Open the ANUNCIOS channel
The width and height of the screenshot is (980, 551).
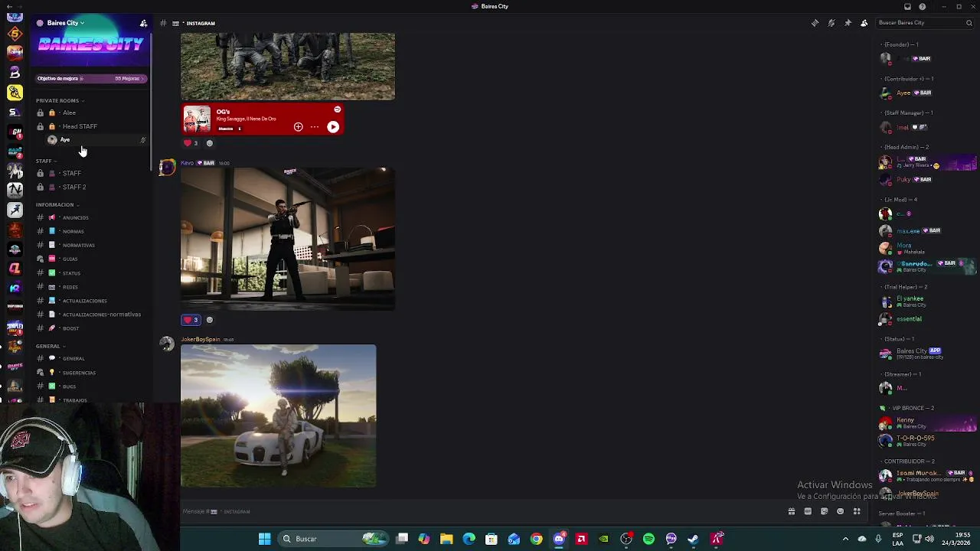pos(90,217)
